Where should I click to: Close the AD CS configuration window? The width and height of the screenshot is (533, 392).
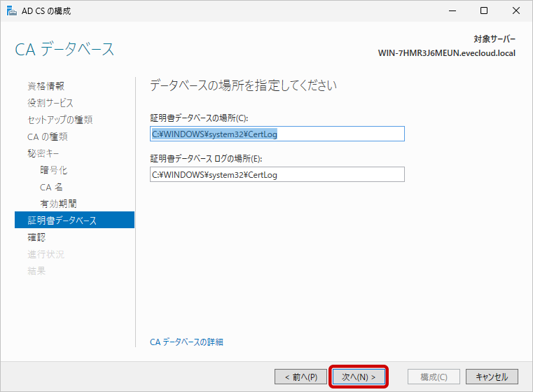(x=516, y=10)
